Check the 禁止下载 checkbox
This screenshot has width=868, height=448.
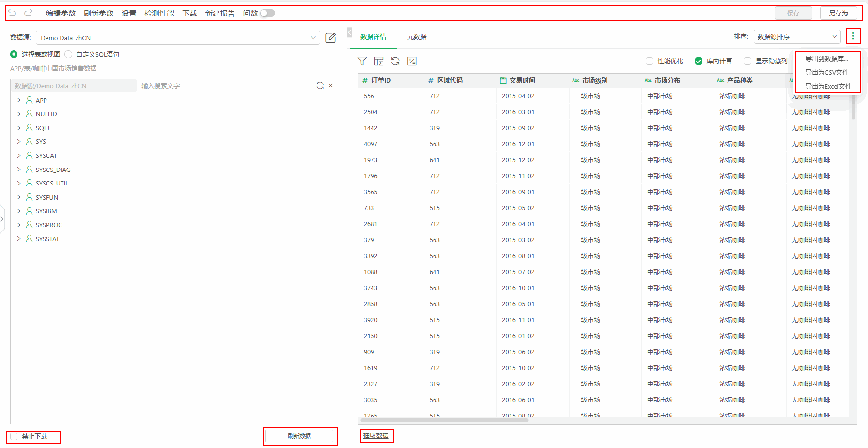tap(14, 436)
